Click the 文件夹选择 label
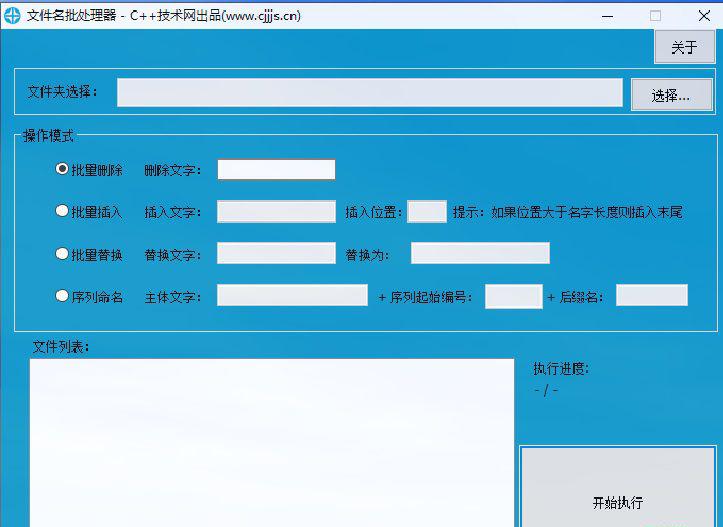 [x=62, y=92]
